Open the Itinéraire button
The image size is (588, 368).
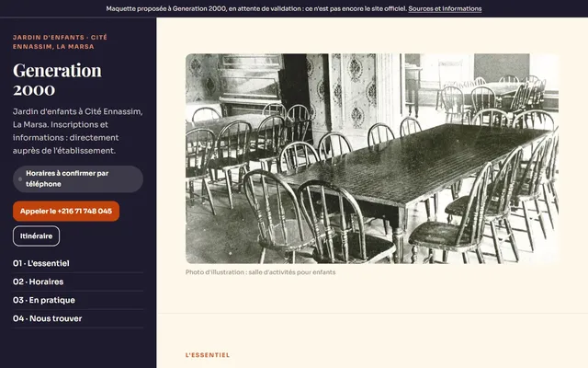36,236
